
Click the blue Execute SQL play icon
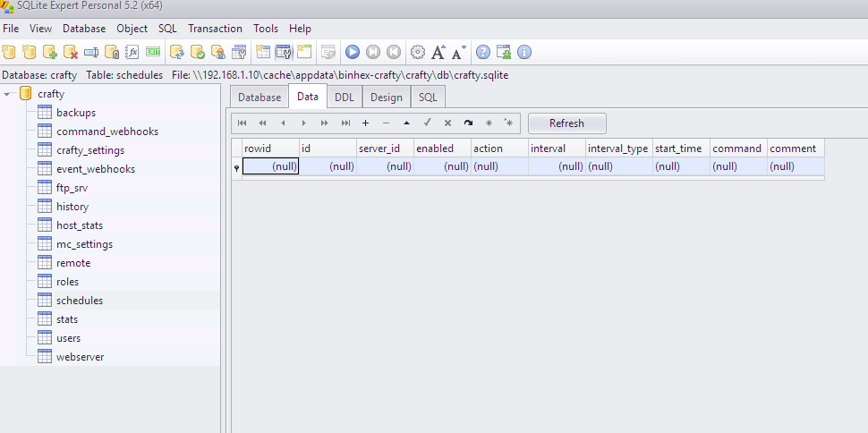[x=353, y=52]
